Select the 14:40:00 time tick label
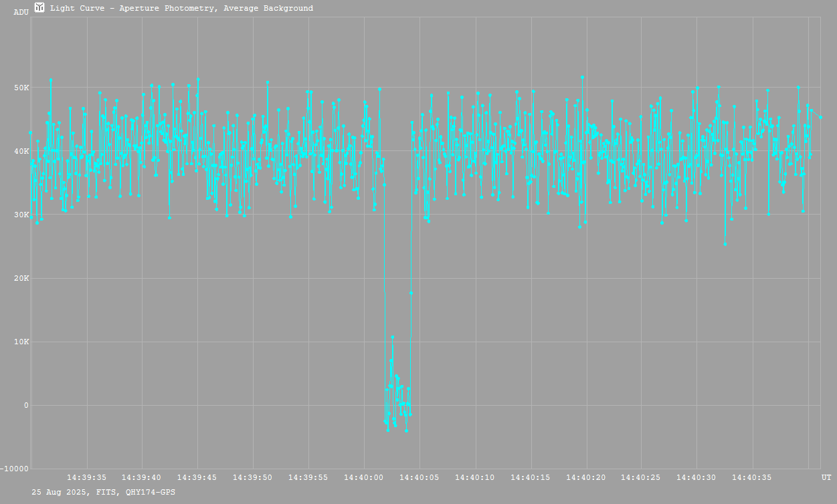837x504 pixels. (364, 477)
